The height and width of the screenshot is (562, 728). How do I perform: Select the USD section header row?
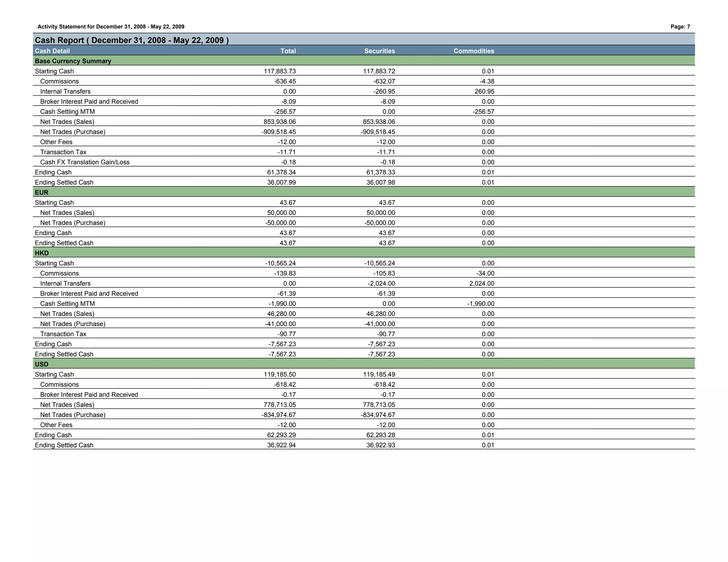(x=42, y=364)
